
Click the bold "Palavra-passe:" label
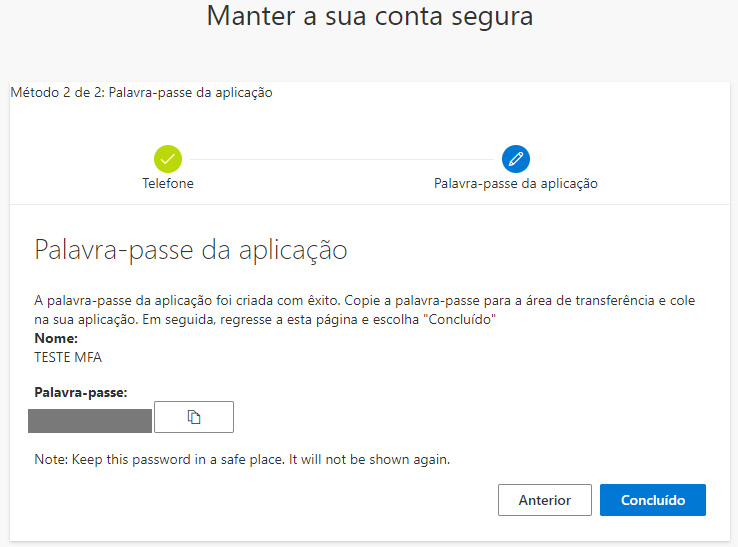coord(81,393)
